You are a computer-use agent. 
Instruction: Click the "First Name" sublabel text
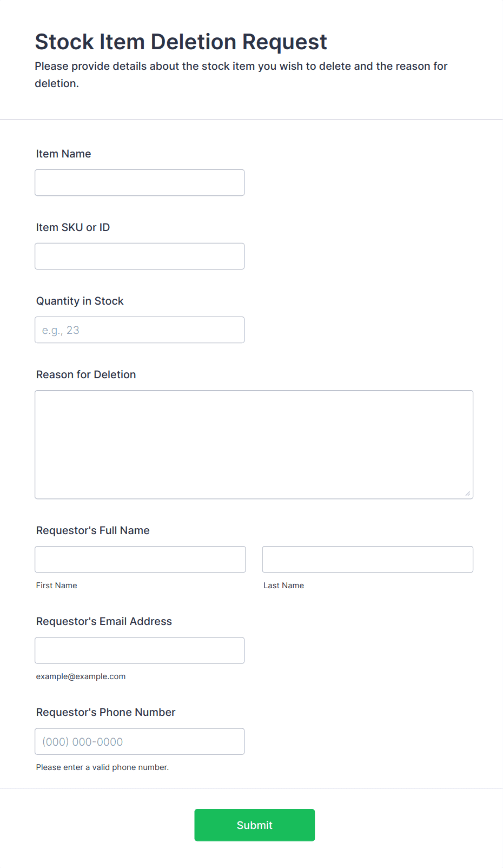[57, 586]
